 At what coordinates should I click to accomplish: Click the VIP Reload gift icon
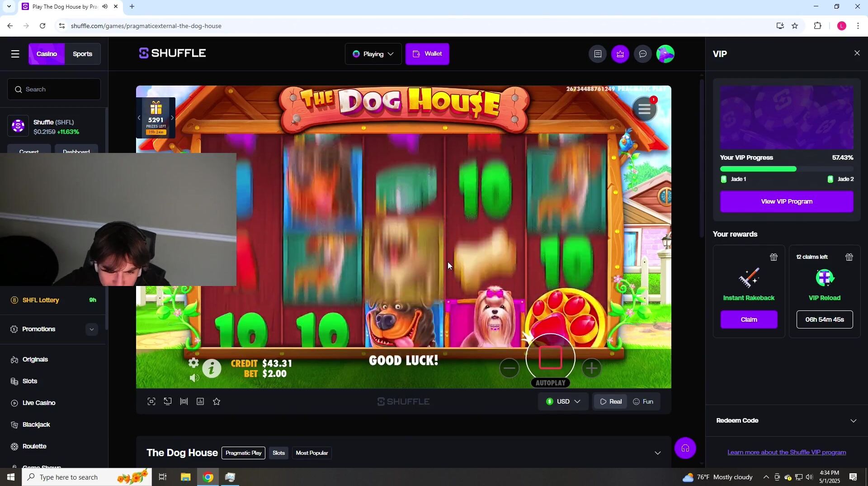point(849,257)
